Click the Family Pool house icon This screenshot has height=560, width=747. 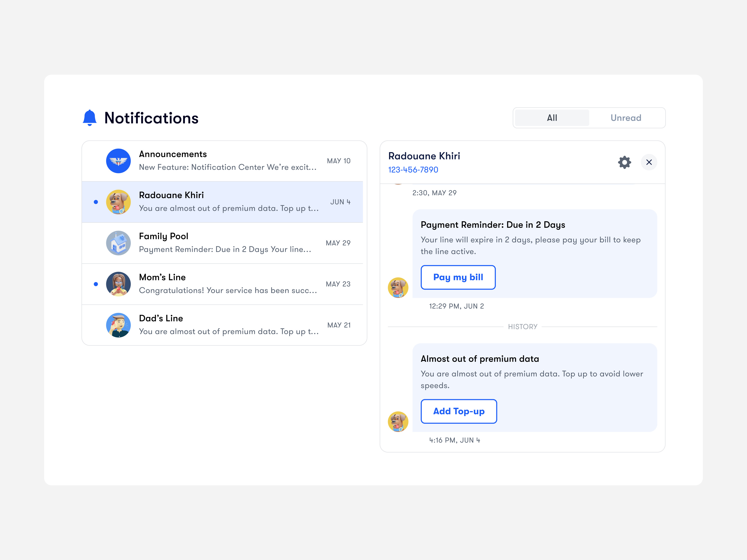click(x=118, y=243)
